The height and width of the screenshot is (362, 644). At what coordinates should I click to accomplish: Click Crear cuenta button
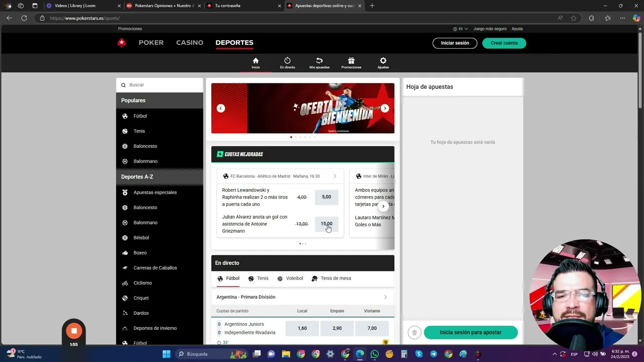(504, 43)
